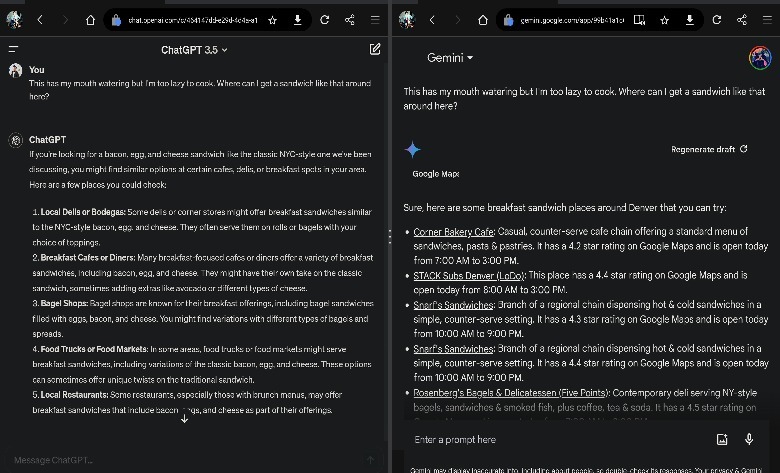
Task: Open the ChatGPT sidebar menu icon
Action: [13, 49]
